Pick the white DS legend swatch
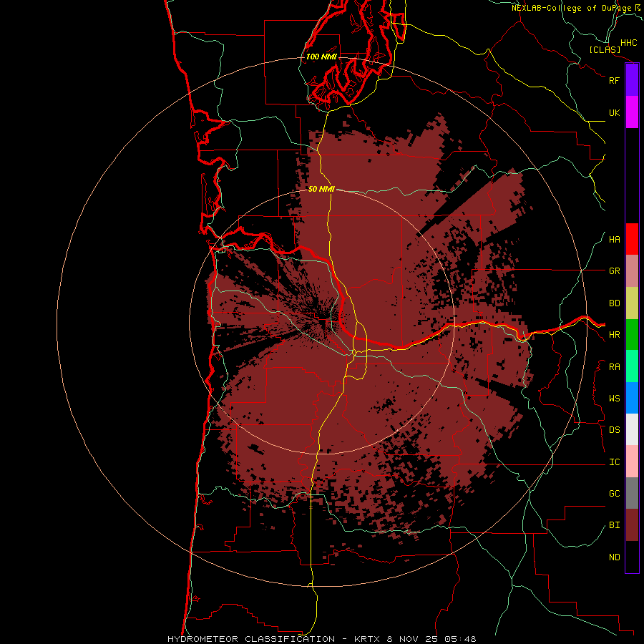 (632, 429)
